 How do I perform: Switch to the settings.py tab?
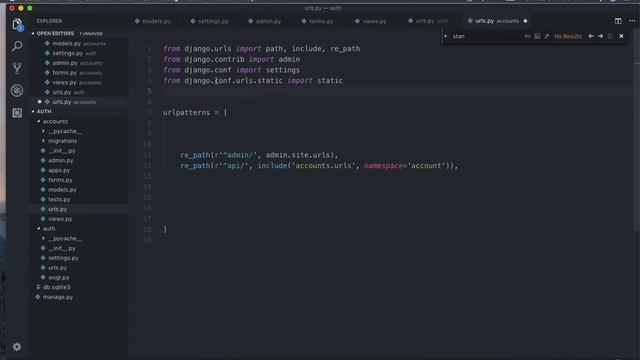tap(209, 21)
